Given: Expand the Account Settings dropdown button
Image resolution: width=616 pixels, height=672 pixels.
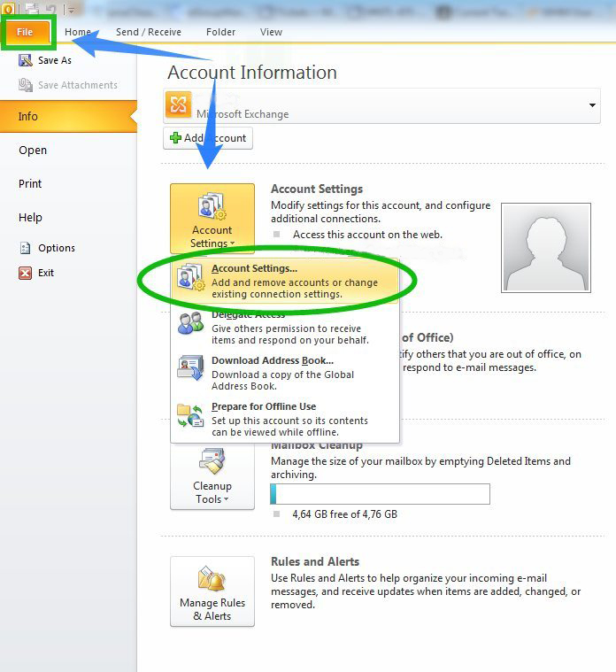Looking at the screenshot, I should [x=212, y=219].
